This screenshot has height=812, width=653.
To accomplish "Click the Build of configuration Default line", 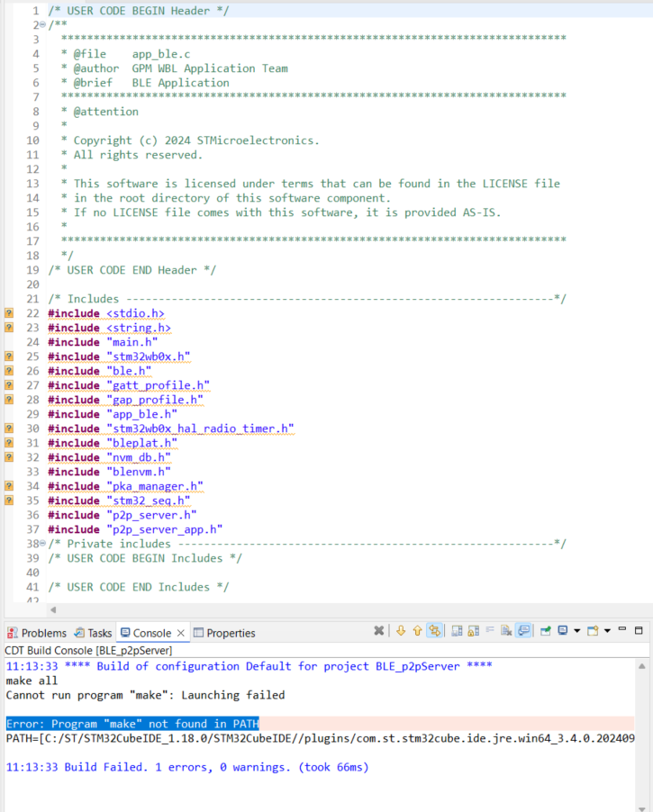I will pyautogui.click(x=249, y=666).
